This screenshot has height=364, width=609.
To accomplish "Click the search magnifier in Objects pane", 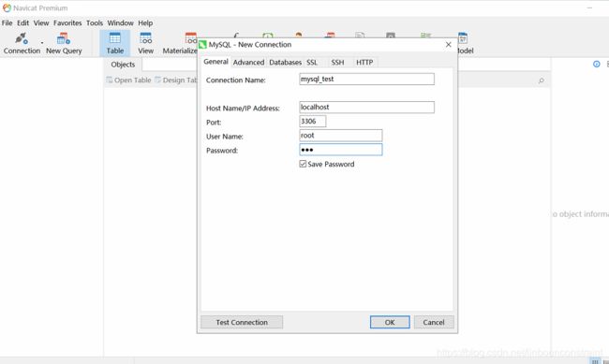I will pos(541,80).
